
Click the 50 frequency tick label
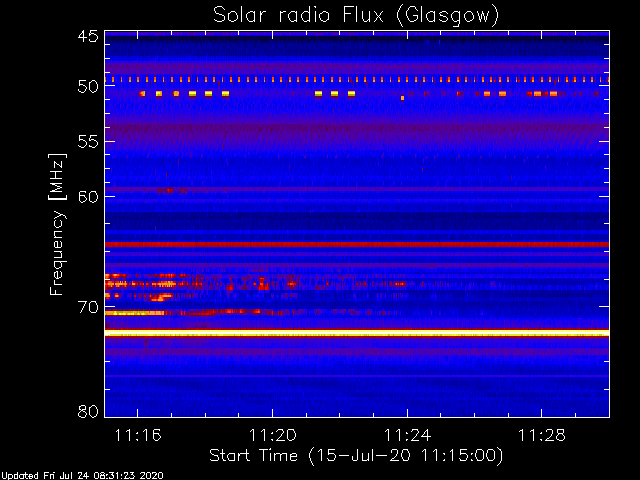point(88,87)
